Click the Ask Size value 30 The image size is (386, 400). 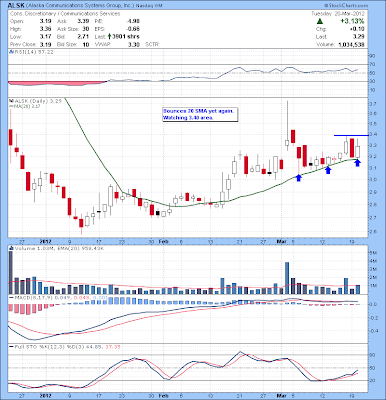(86, 29)
